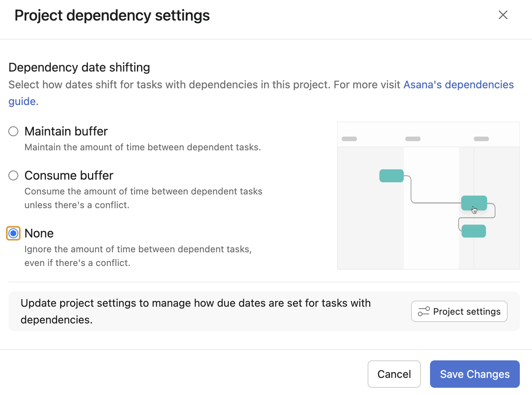Image resolution: width=532 pixels, height=395 pixels.
Task: Click the teal task bar under hand cursor
Action: (x=474, y=203)
